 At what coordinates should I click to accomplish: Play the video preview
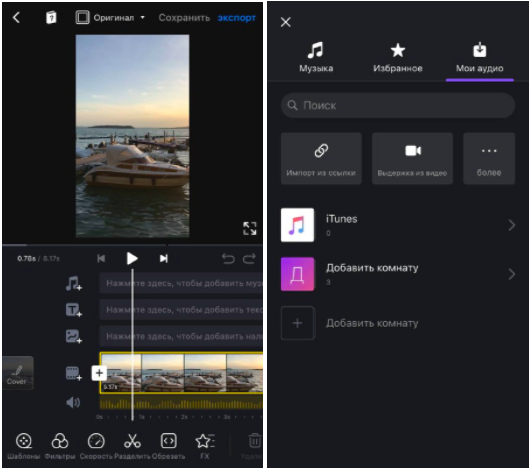[132, 258]
